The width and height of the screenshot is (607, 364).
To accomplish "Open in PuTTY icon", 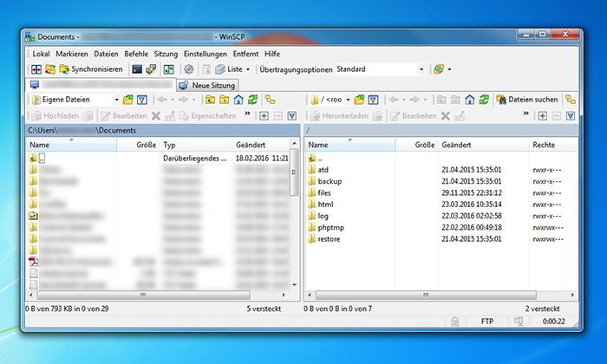I will pos(151,69).
